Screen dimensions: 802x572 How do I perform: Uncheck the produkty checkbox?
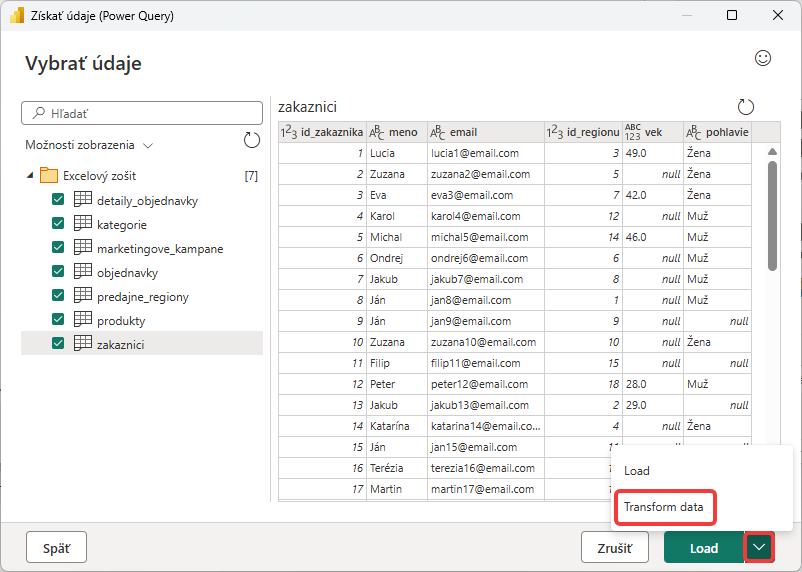(x=58, y=319)
